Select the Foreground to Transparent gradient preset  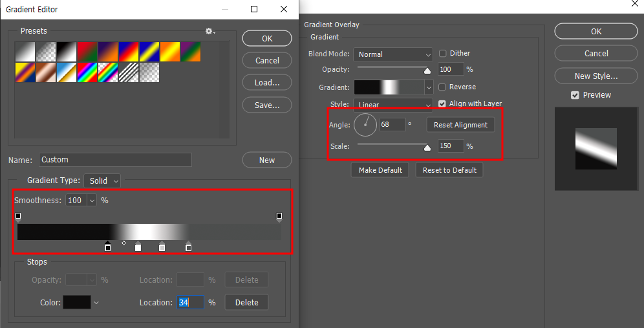point(46,52)
